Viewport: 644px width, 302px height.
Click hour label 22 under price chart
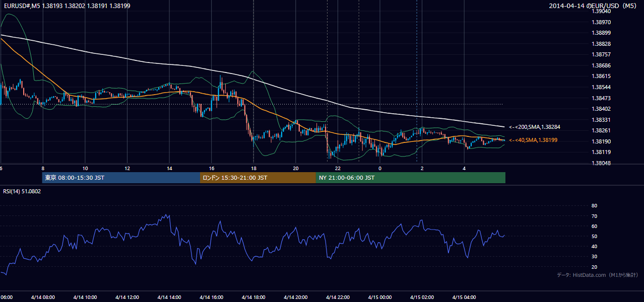click(338, 168)
